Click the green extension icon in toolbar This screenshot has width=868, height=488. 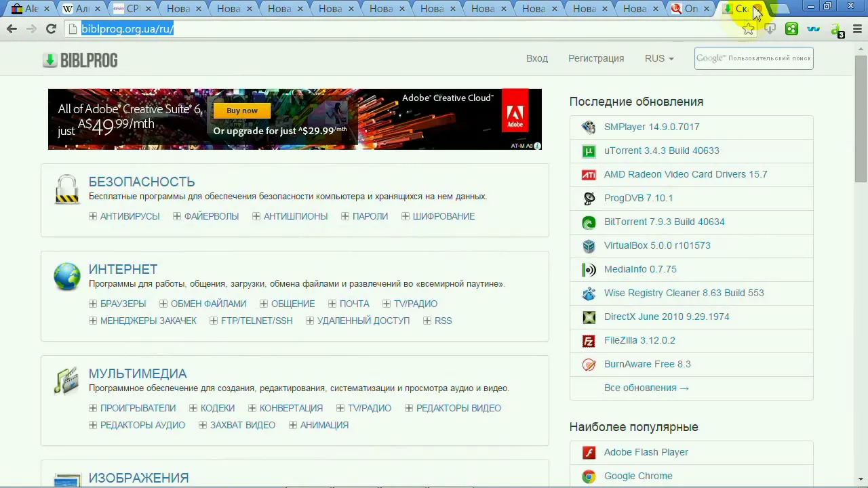click(x=791, y=28)
